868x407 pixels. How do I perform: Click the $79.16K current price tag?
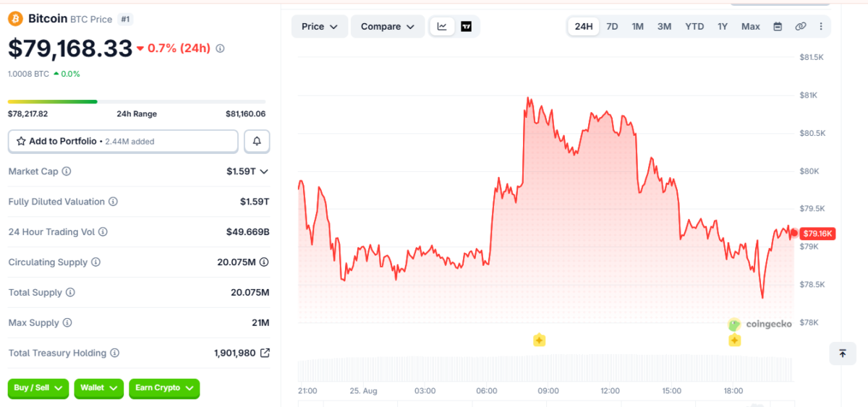tap(818, 234)
